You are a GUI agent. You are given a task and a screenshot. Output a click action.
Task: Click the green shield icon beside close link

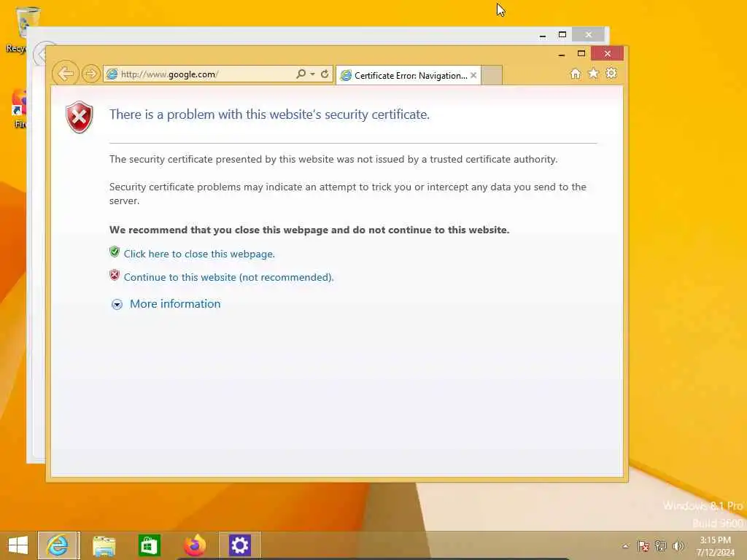coord(115,252)
